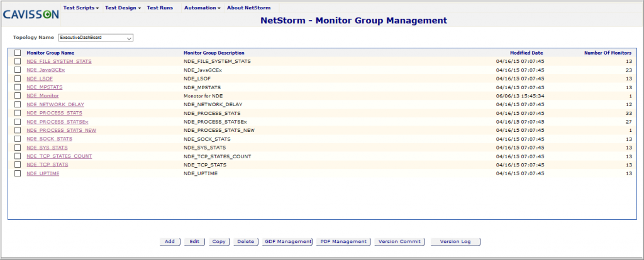Toggle the select-all checkbox in header

(18, 53)
